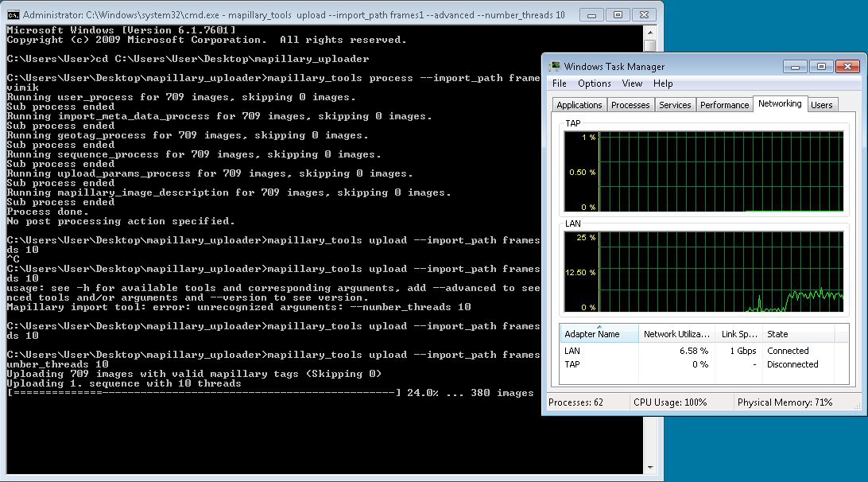868x482 pixels.
Task: Open the Options menu in Task Manager
Action: (x=594, y=84)
